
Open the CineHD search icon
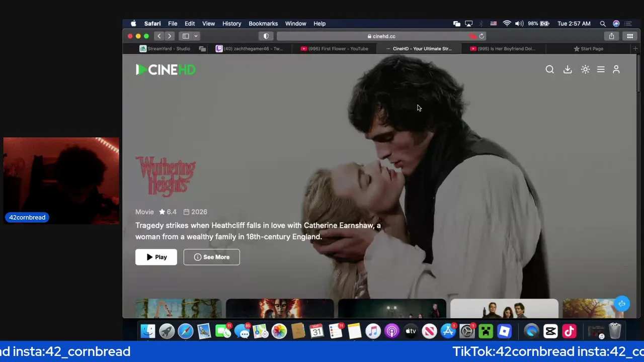pyautogui.click(x=549, y=69)
